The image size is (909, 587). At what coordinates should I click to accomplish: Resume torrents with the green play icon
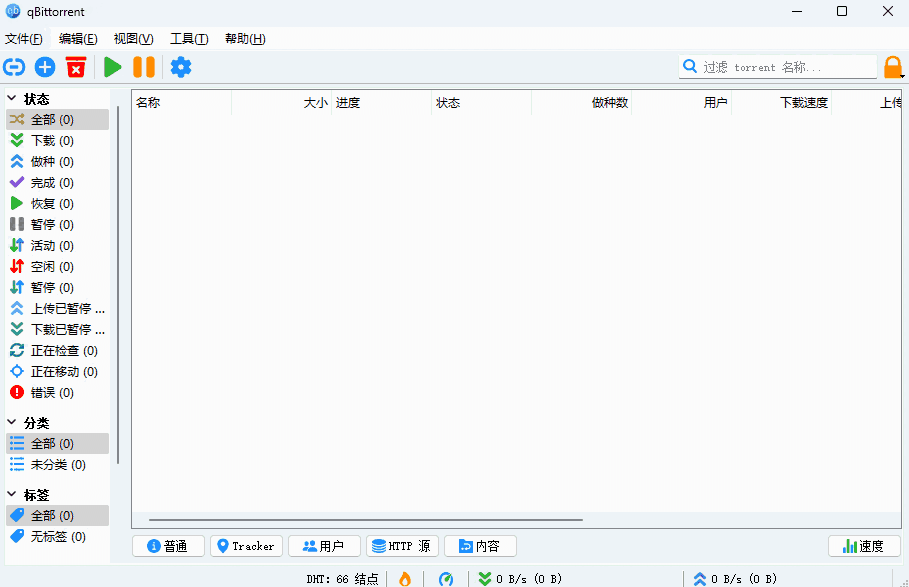112,66
